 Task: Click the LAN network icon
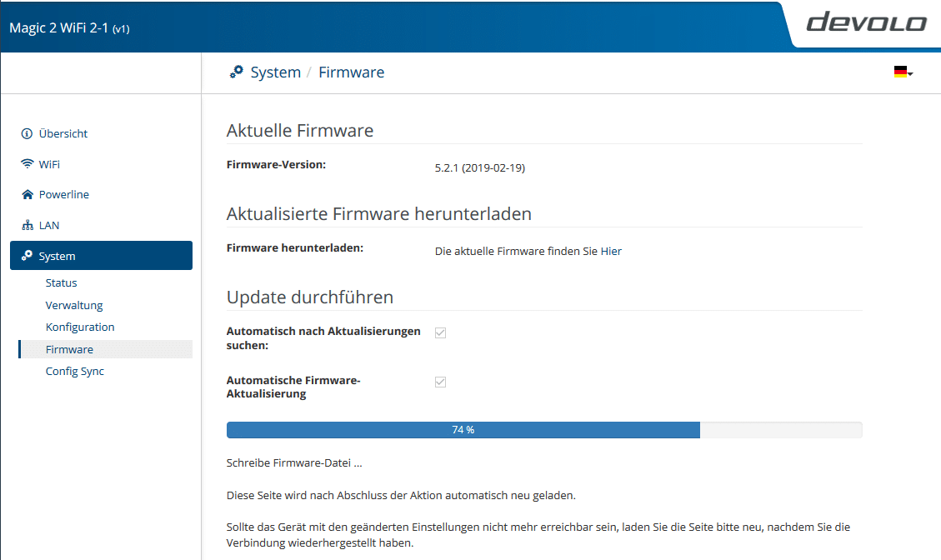coord(27,225)
